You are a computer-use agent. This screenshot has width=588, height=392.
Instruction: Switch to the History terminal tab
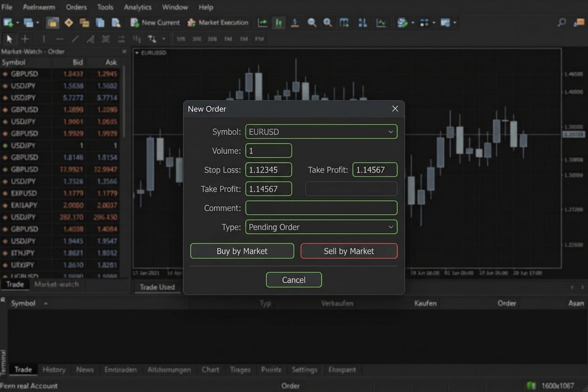tap(54, 369)
